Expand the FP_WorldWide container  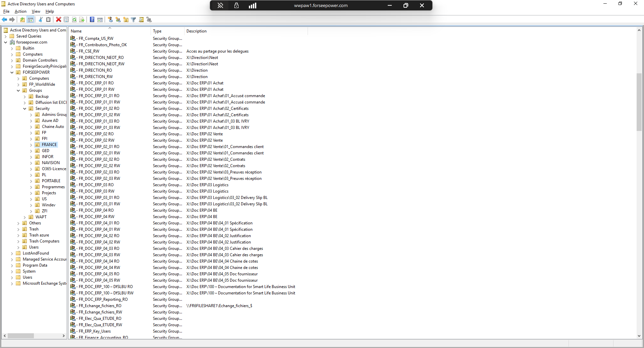(18, 84)
